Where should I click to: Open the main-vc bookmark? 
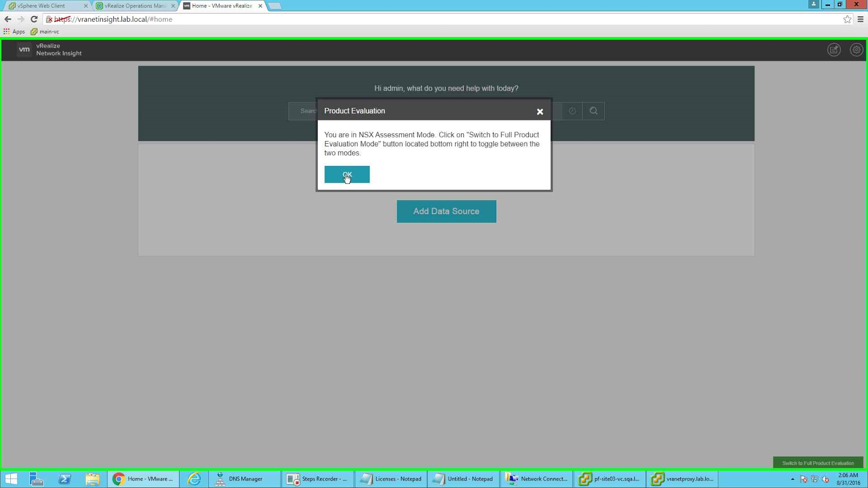(45, 31)
